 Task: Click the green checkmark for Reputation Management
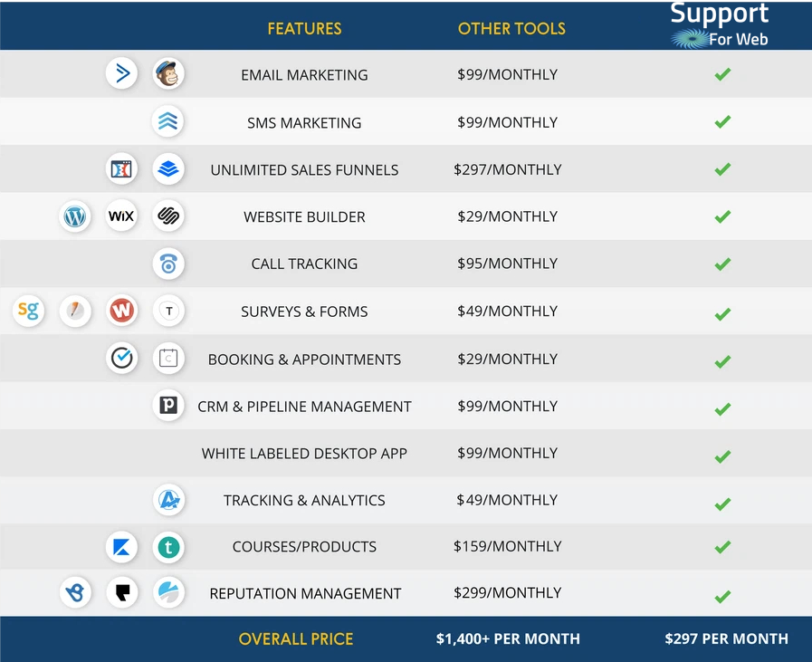pos(722,597)
